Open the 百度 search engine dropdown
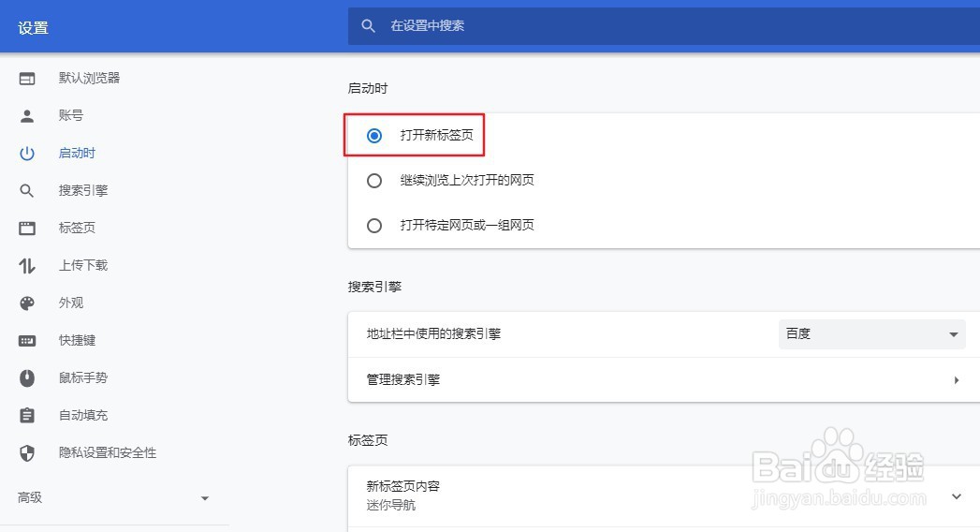Screen dimensions: 980x532 [x=871, y=333]
